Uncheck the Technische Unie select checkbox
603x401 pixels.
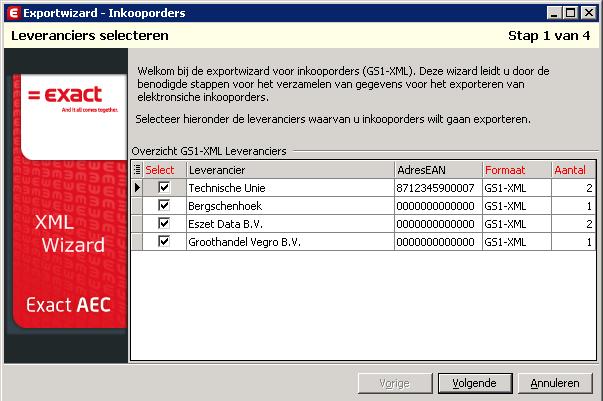164,187
